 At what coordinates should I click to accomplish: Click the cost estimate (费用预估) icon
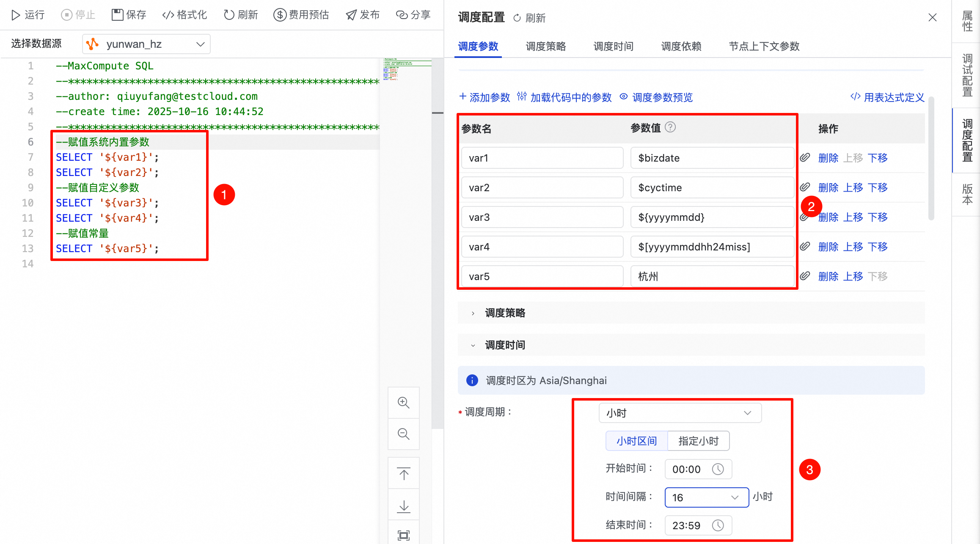[280, 15]
